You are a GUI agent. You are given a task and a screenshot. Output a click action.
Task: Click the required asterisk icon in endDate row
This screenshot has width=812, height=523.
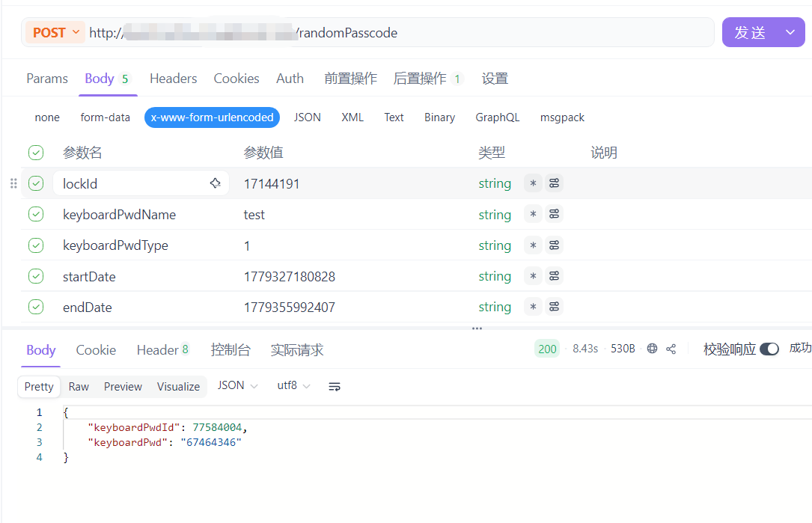click(x=533, y=307)
